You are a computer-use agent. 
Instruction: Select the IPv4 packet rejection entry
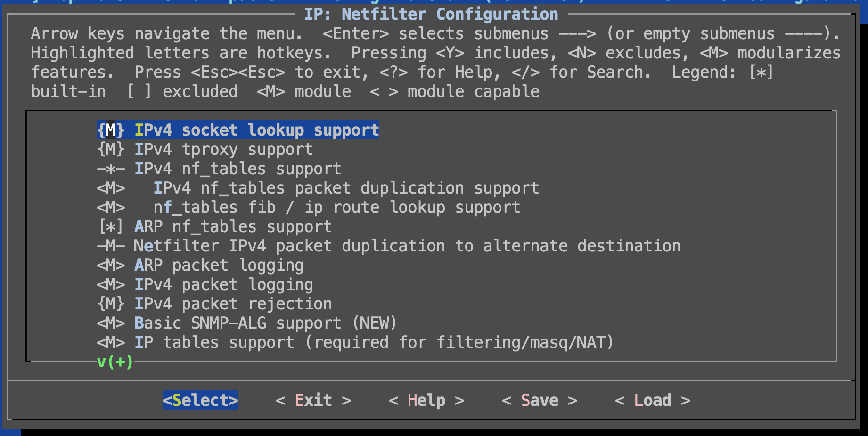(233, 304)
